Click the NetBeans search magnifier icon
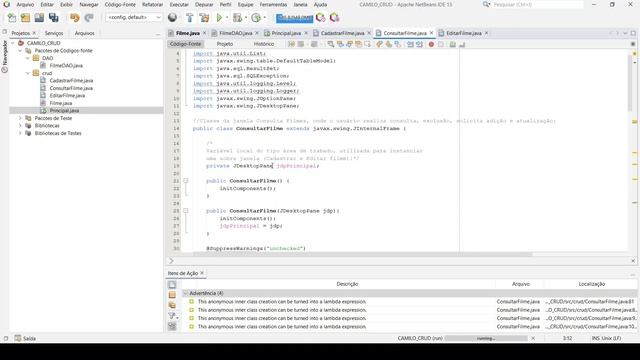 pos(486,4)
